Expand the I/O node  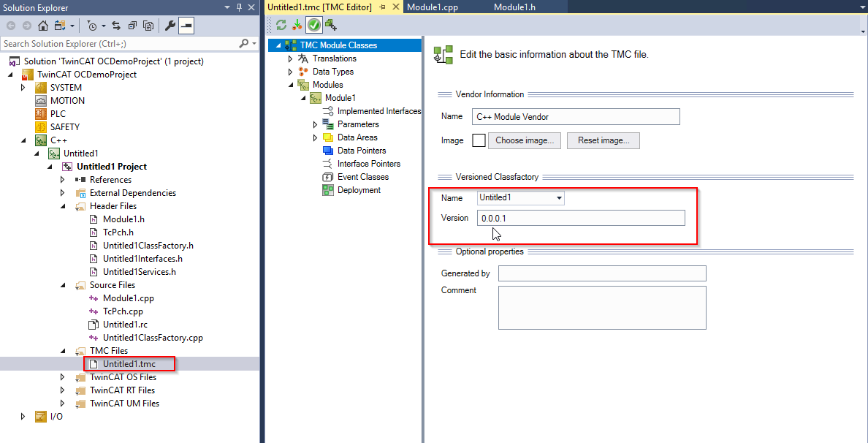23,417
